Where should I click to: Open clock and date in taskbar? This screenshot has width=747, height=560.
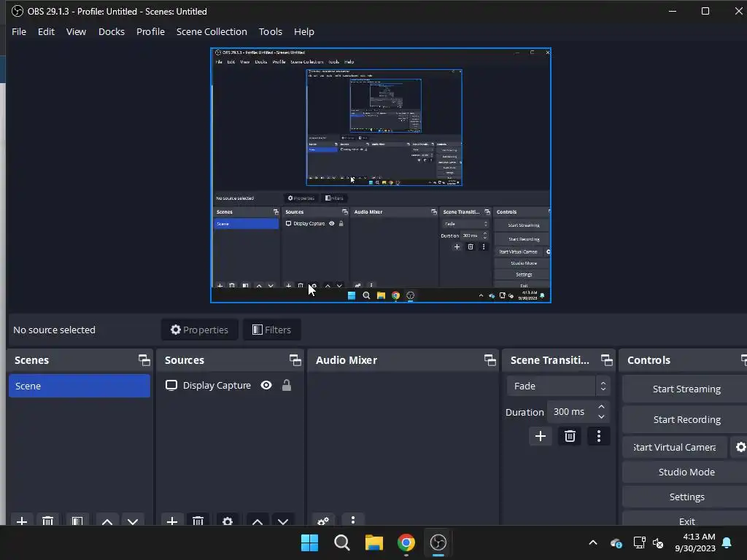point(694,542)
